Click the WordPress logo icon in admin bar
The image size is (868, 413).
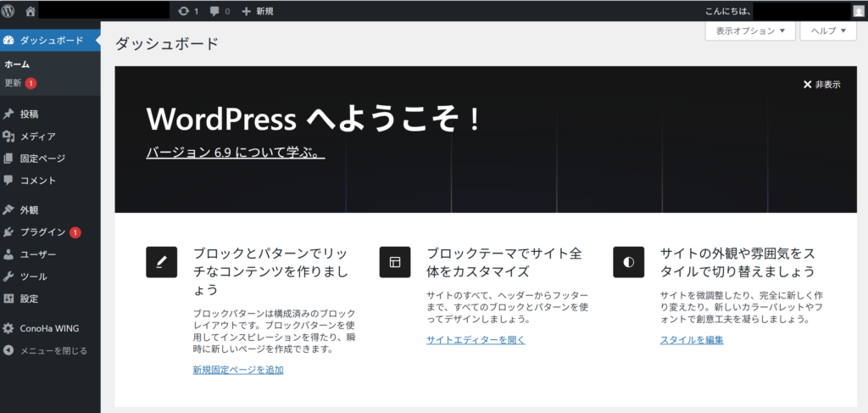point(8,11)
